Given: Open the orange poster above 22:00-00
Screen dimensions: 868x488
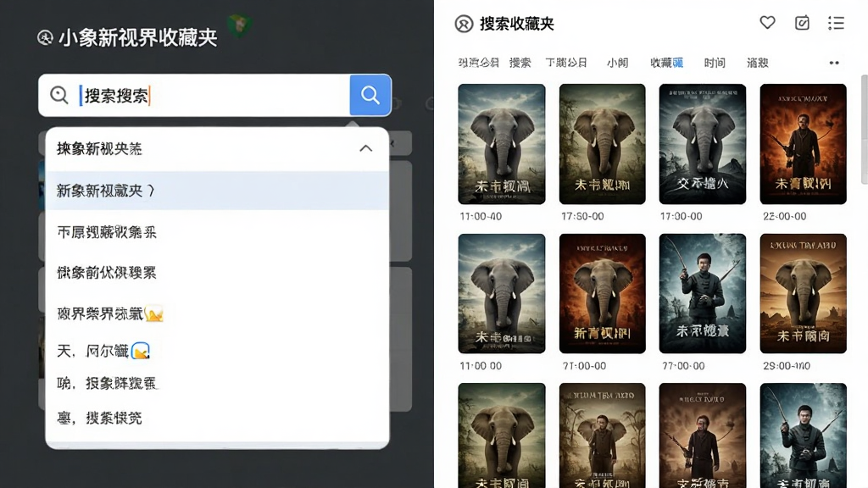Looking at the screenshot, I should pos(804,144).
